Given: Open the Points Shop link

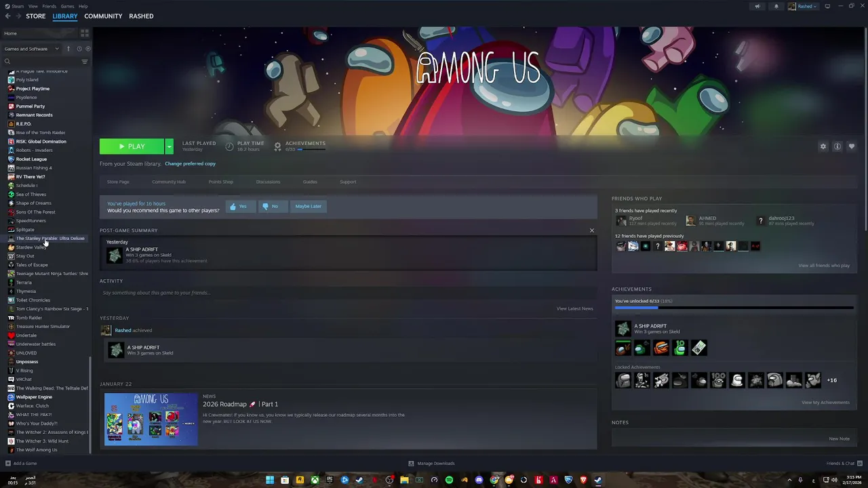Looking at the screenshot, I should [220, 182].
